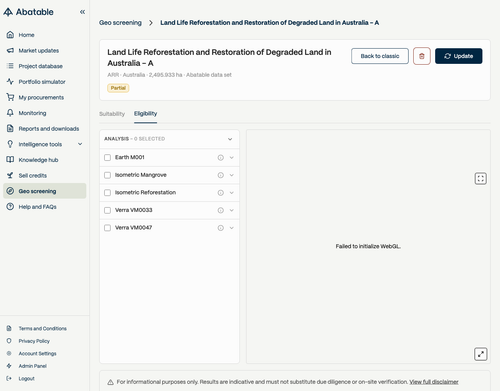500x391 pixels.
Task: Tick the Isometric Reforestation checkbox
Action: point(107,193)
